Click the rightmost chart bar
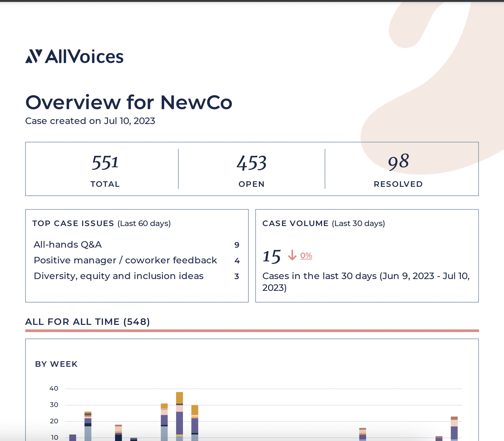 coord(454,429)
